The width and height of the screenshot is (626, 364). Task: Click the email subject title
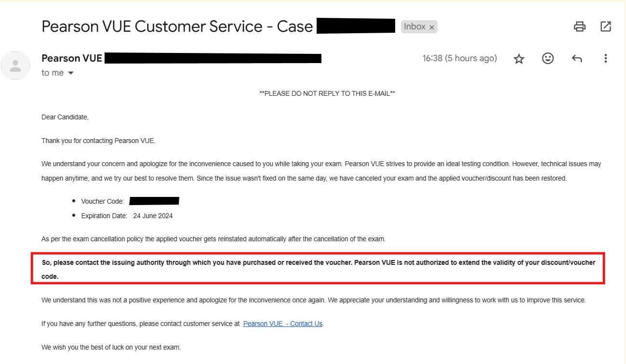tap(177, 26)
